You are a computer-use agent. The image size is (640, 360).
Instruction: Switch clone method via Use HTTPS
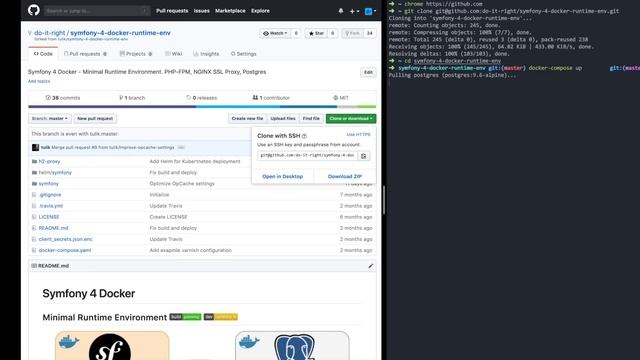coord(358,135)
